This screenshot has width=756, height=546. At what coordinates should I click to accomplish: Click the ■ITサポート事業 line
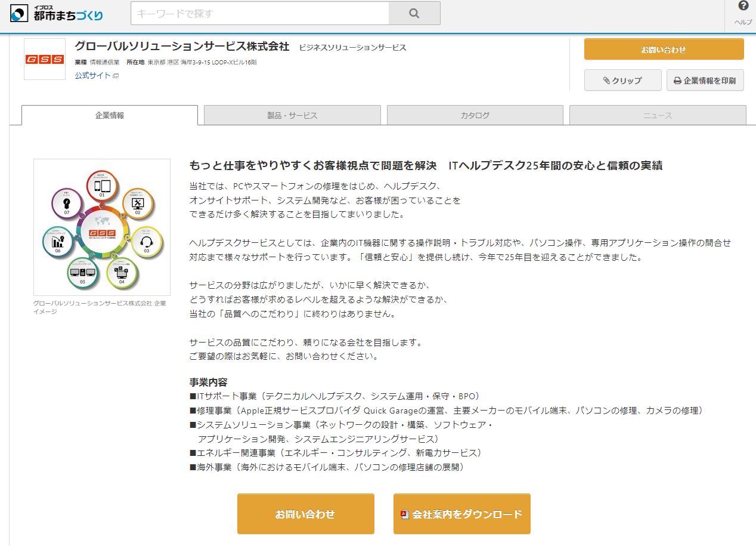click(x=334, y=396)
